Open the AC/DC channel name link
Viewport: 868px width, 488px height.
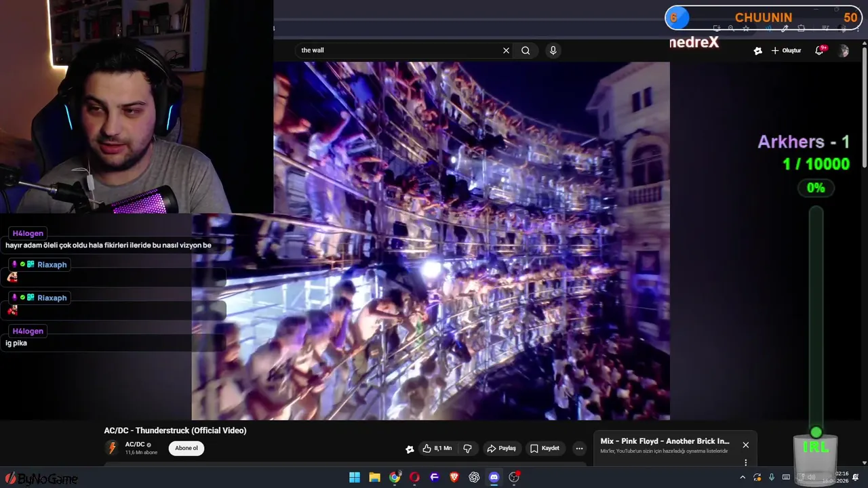tap(135, 445)
